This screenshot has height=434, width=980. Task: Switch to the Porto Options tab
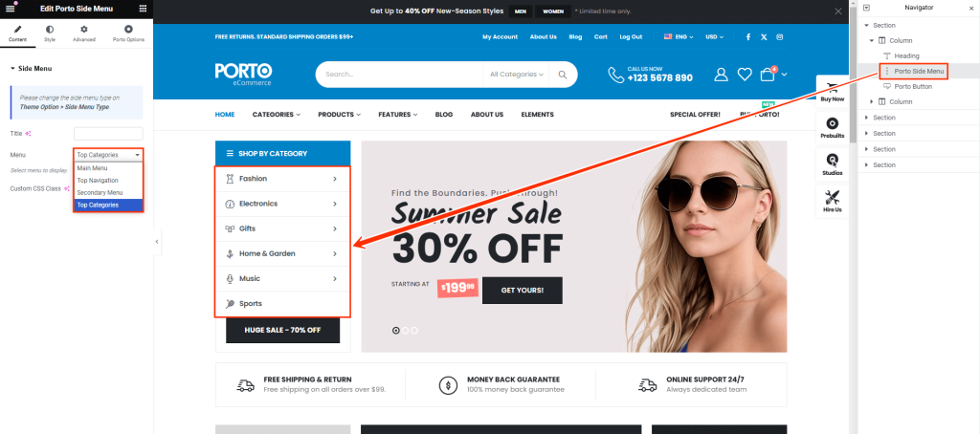pos(128,33)
